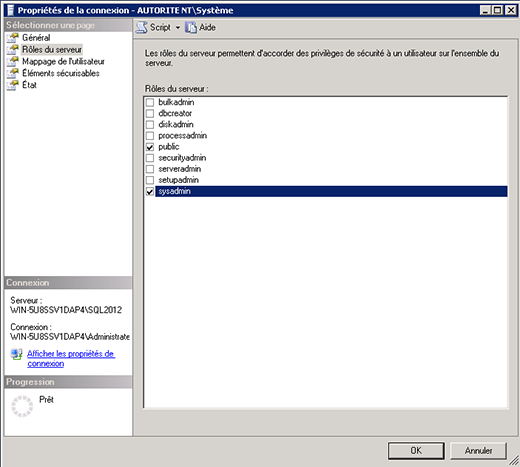Close the connection properties window

point(511,10)
